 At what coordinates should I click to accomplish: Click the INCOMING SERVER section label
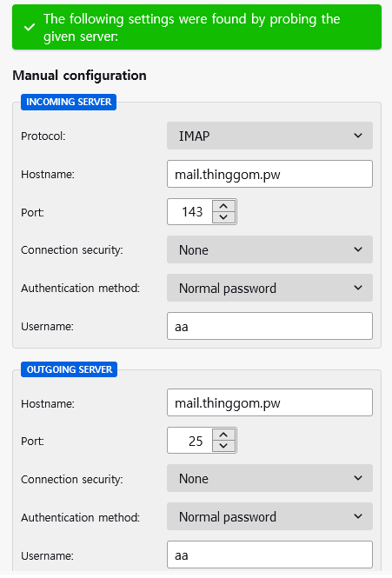coord(69,102)
